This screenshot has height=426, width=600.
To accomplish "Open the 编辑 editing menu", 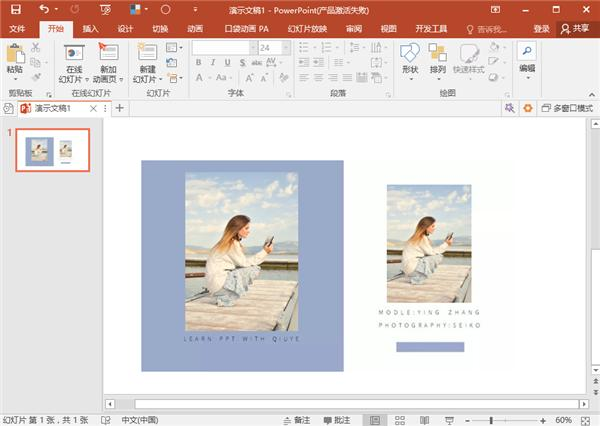I will 527,61.
